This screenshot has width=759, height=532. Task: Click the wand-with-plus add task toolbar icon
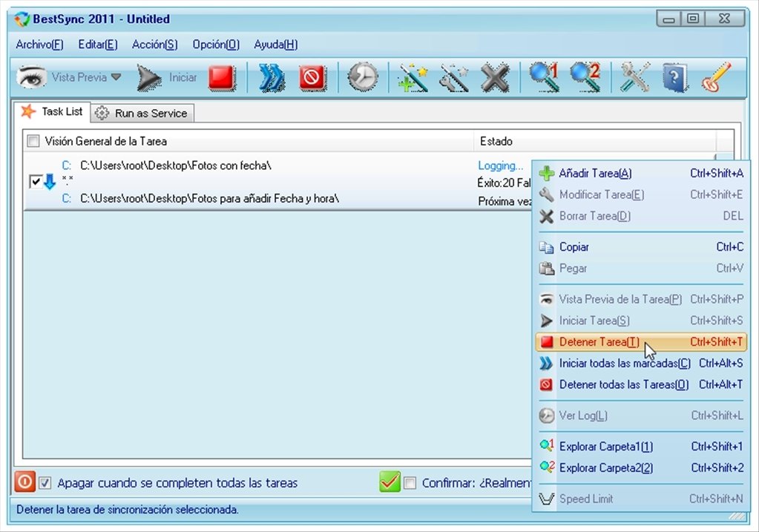pos(412,77)
